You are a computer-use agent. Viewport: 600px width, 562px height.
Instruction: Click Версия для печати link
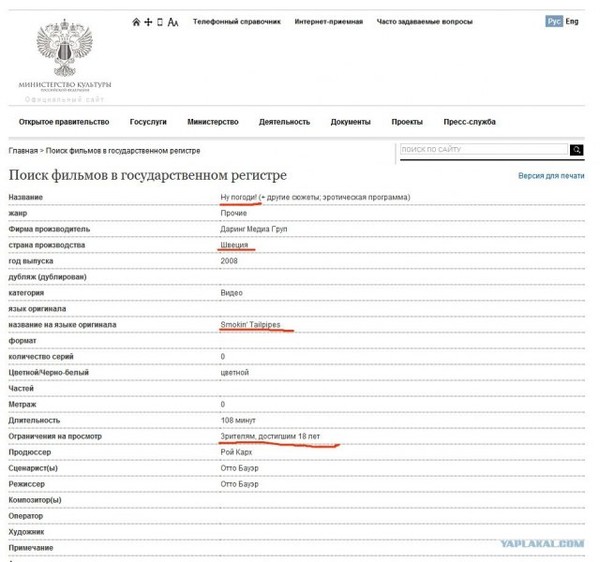(x=551, y=176)
